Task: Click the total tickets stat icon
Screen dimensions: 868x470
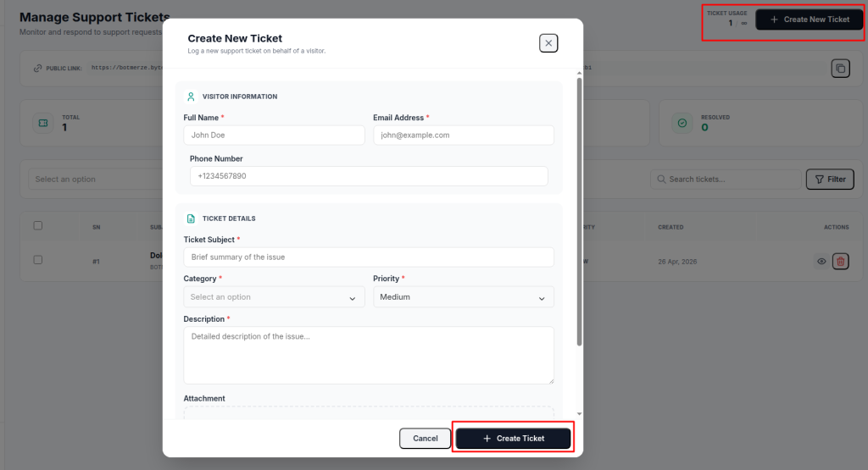Action: [x=43, y=124]
